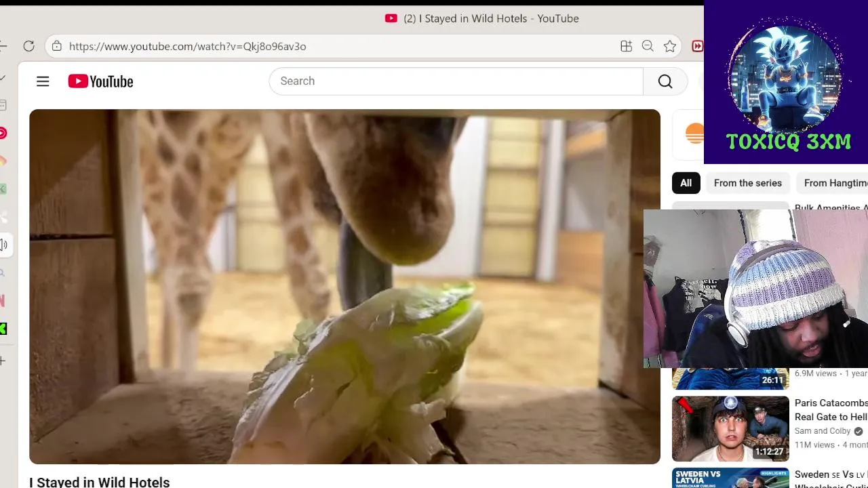
Task: Open the YouTube favicon tab
Action: (x=391, y=18)
